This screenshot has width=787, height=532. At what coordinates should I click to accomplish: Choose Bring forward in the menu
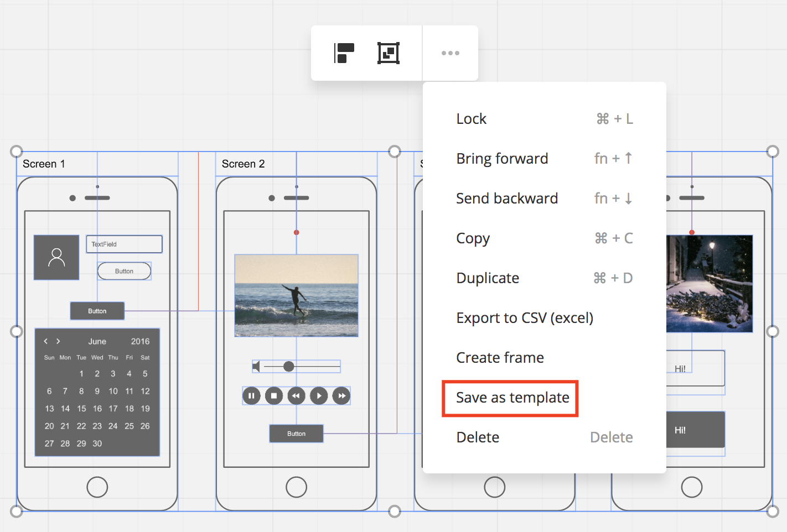click(502, 159)
